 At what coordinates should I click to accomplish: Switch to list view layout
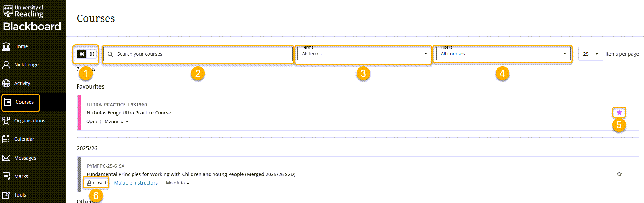[x=82, y=54]
